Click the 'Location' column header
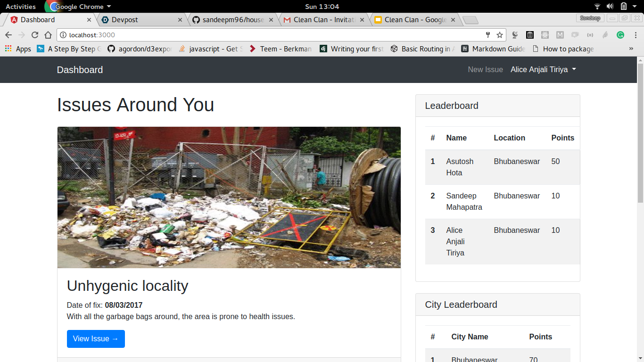644x362 pixels. pos(509,138)
